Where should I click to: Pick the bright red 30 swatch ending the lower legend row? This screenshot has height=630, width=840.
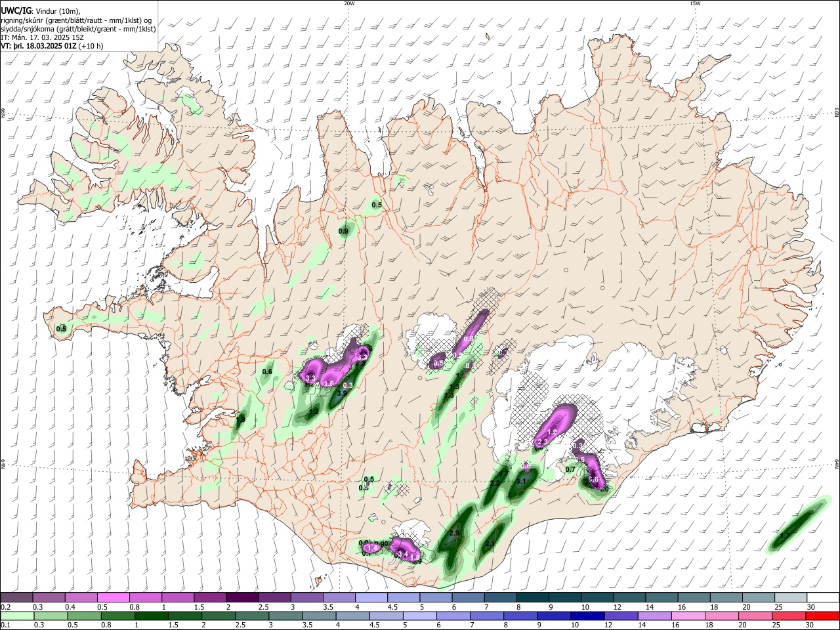[x=822, y=616]
